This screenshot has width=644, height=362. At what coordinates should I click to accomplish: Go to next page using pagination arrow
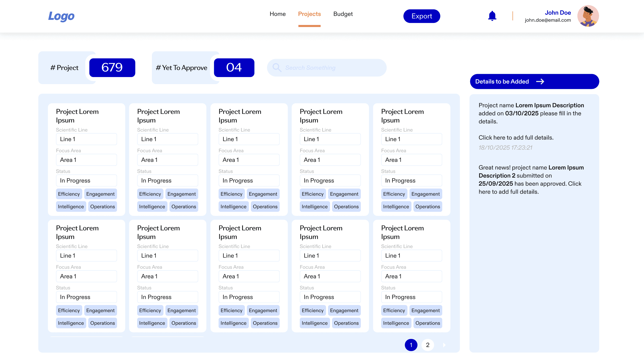[x=444, y=345]
